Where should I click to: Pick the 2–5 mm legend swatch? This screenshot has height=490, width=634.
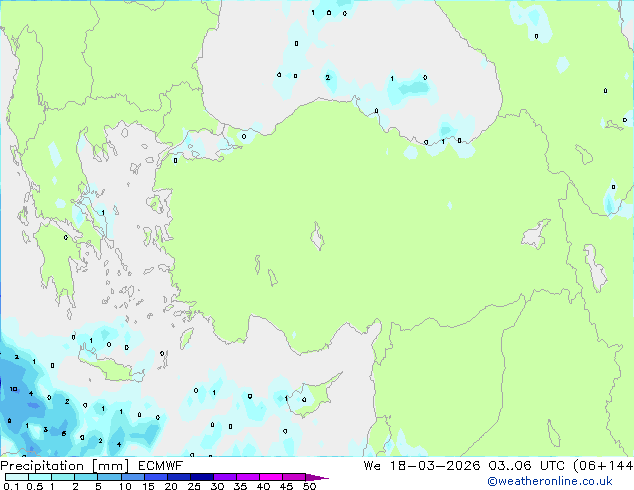click(x=86, y=477)
